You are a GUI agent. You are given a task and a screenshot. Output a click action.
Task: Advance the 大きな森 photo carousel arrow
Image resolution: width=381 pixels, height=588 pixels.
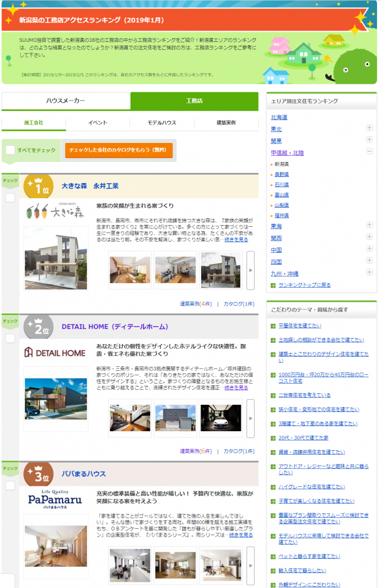coord(250,270)
